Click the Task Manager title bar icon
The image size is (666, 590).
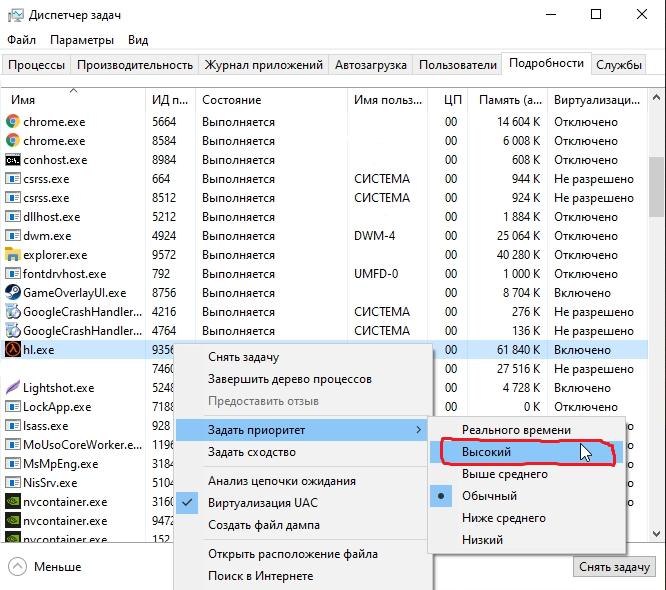pos(16,15)
